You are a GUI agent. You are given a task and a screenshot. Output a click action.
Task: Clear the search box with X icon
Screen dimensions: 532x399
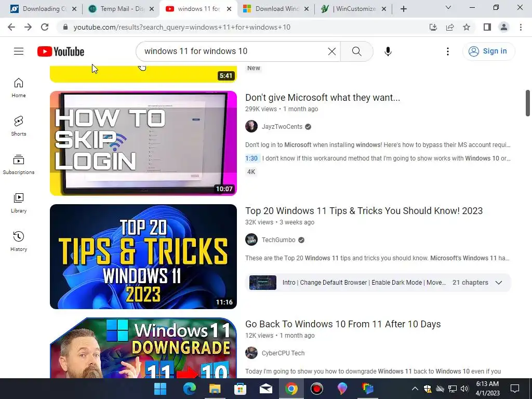point(332,51)
